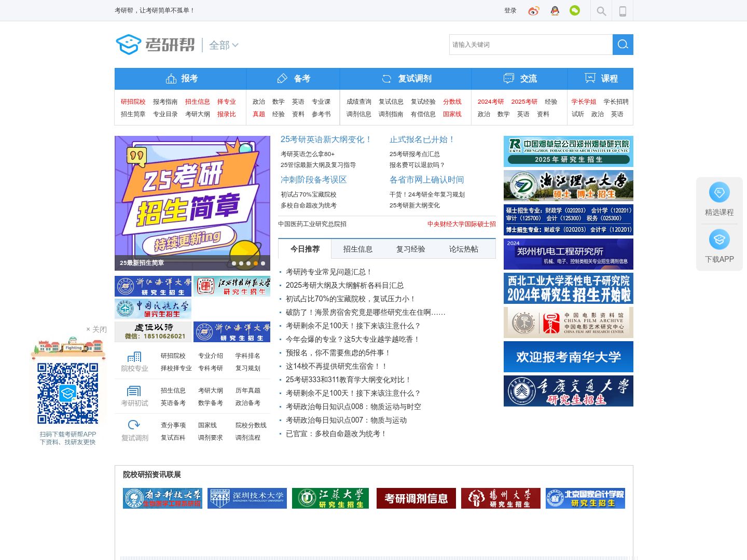Click 郑州机电工程研究所 banner
The image size is (747, 560).
(569, 254)
